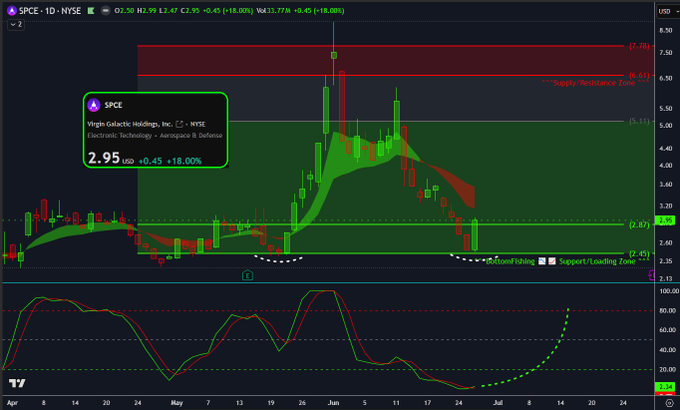Click the gray minus circle in header

pyautogui.click(x=105, y=10)
